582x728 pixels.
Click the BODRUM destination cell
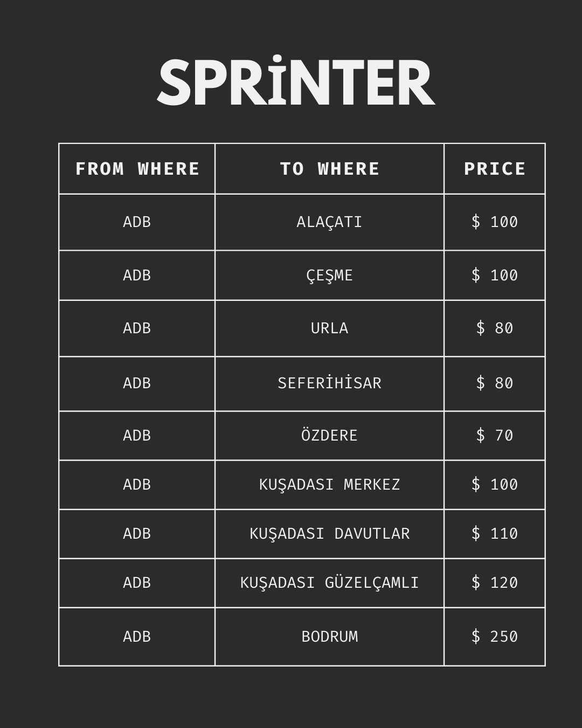coord(329,636)
